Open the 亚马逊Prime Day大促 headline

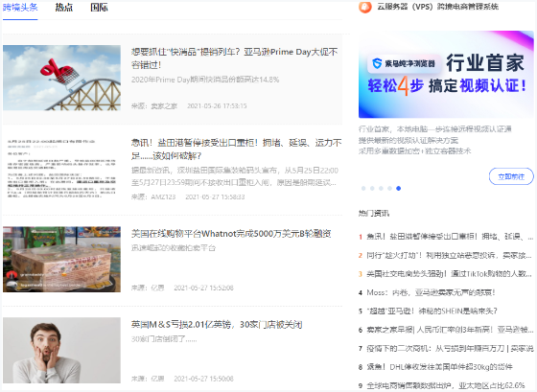pos(234,58)
